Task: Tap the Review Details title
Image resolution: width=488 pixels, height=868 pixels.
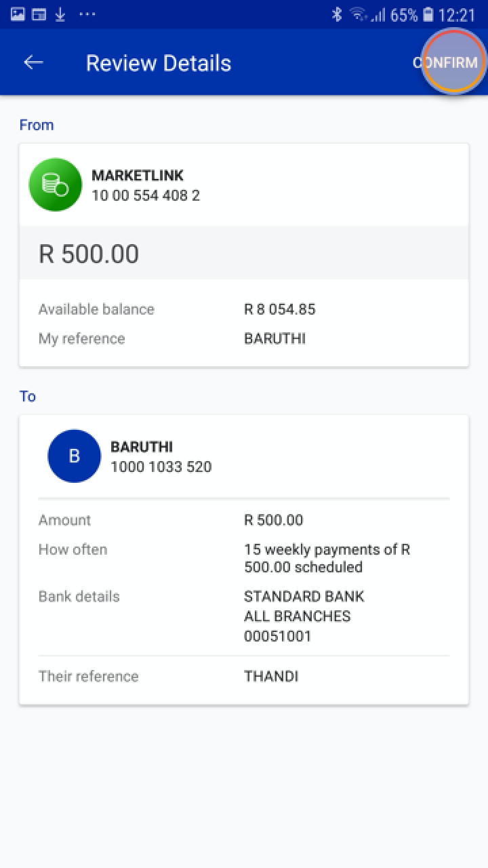Action: click(159, 63)
